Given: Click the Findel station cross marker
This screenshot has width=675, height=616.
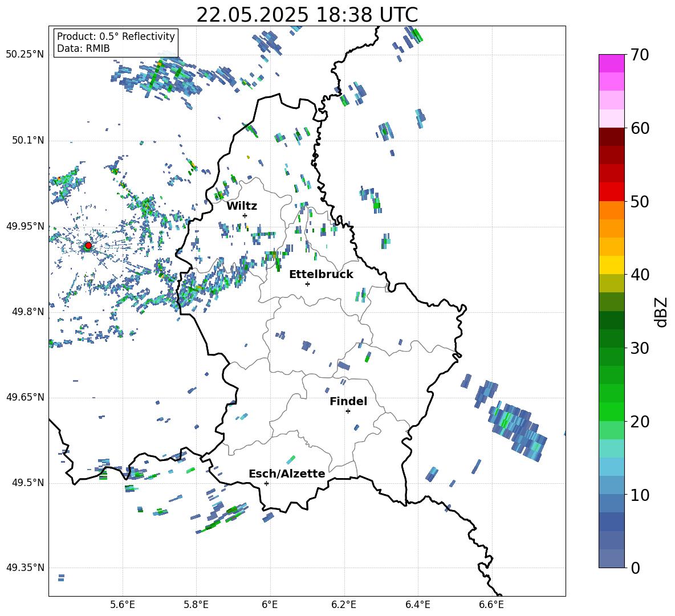Looking at the screenshot, I should (x=348, y=411).
